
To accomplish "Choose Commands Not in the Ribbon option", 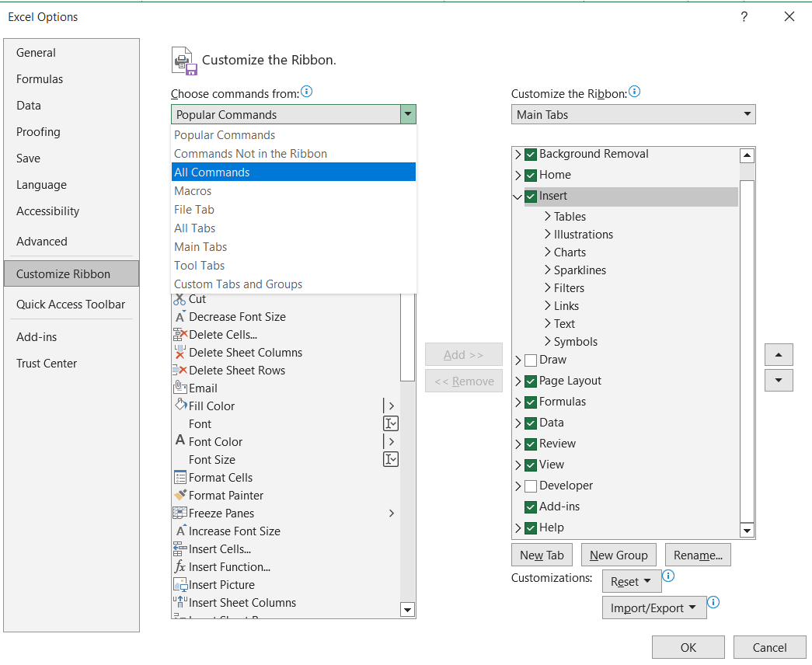I will coord(294,153).
